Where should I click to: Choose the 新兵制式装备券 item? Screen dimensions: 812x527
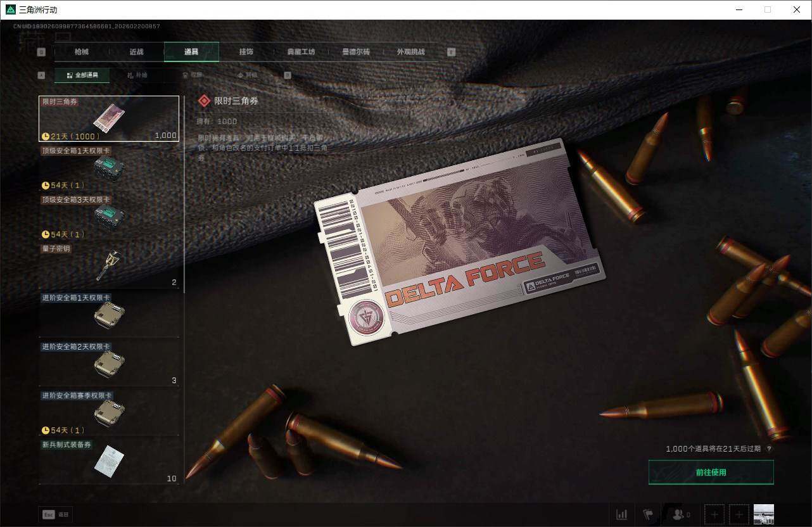109,462
